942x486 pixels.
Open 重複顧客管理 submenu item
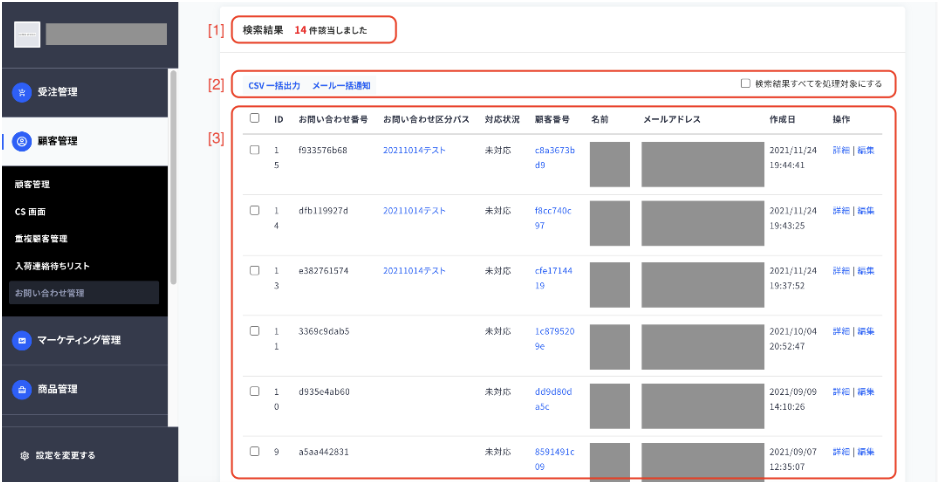[x=41, y=238]
